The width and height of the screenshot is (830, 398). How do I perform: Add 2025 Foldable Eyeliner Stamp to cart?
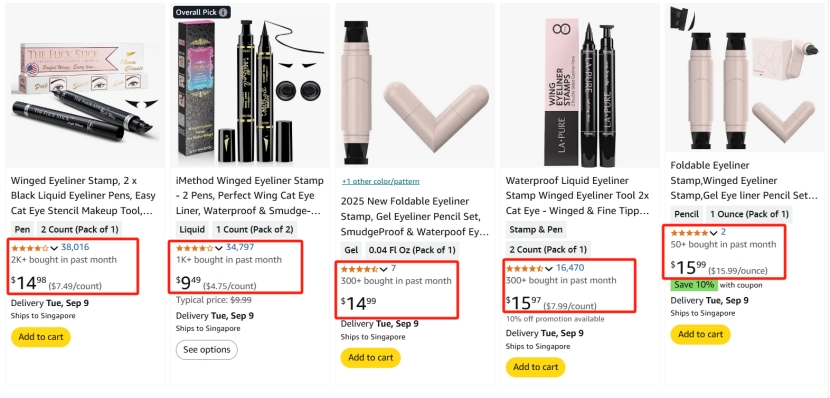(371, 358)
